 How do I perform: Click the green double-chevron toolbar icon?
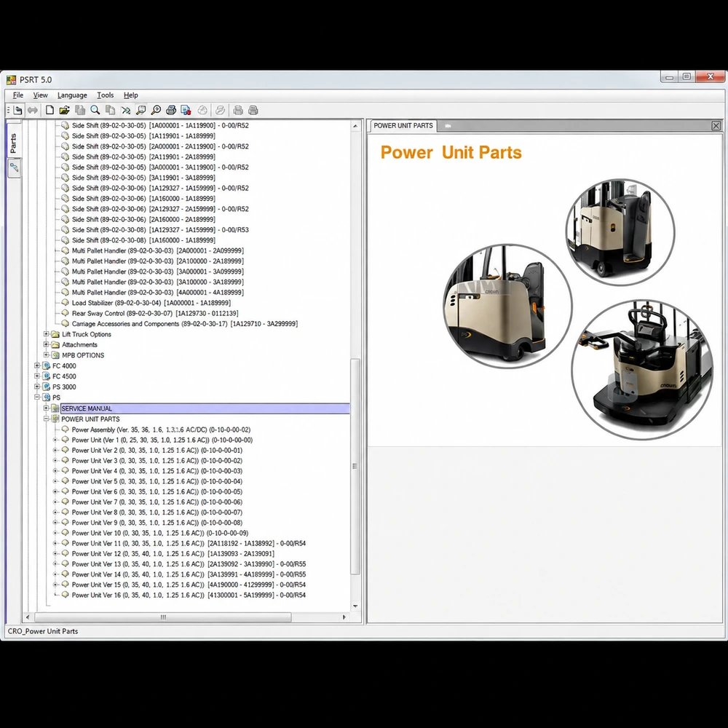tap(125, 110)
